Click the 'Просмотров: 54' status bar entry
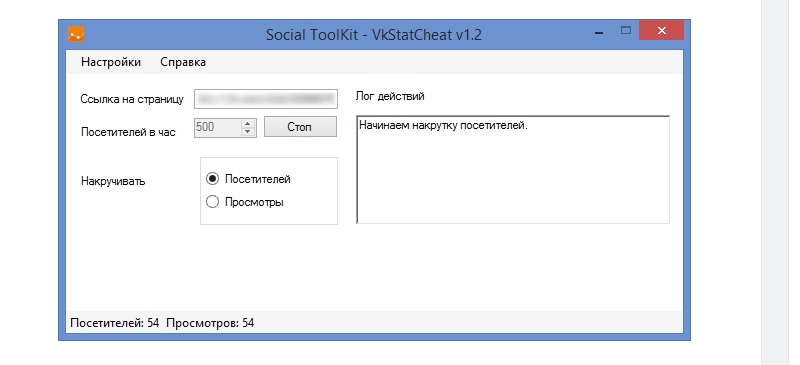Screen dimensions: 800x365 pyautogui.click(x=210, y=323)
